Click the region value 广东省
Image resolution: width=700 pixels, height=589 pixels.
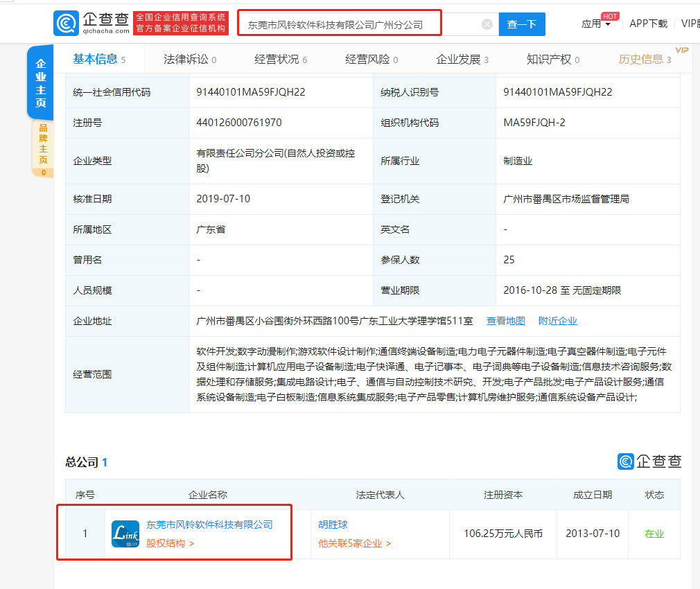[211, 229]
